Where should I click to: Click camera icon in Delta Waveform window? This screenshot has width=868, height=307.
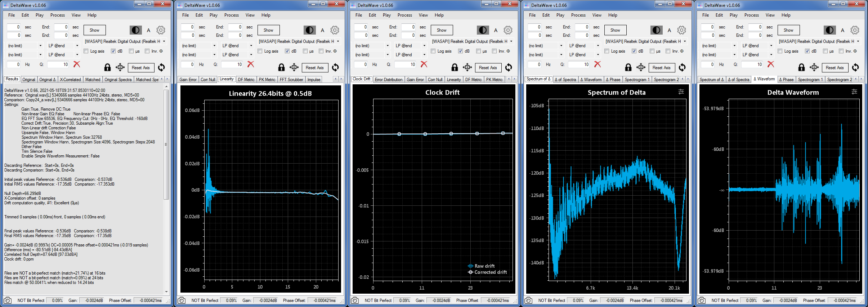[702, 300]
